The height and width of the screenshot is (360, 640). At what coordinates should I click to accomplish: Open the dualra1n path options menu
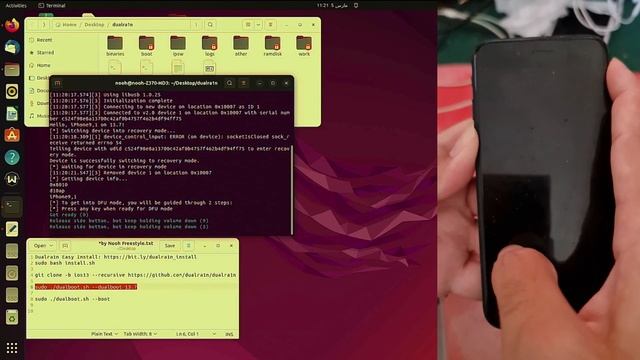[196, 25]
